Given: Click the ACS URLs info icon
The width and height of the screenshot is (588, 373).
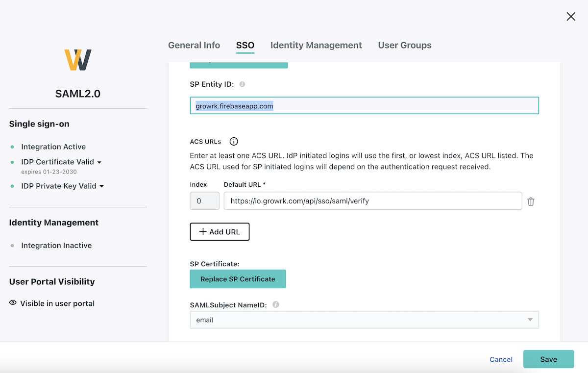Looking at the screenshot, I should 234,142.
